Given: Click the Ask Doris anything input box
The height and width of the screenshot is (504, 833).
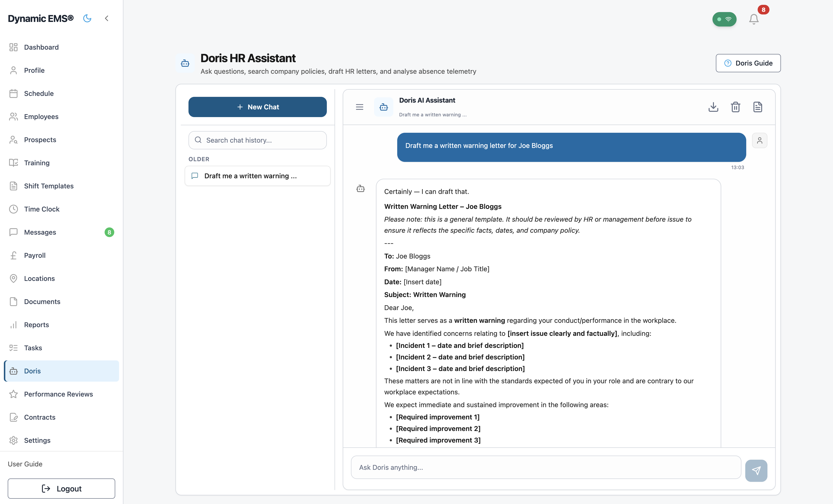Looking at the screenshot, I should [x=546, y=467].
